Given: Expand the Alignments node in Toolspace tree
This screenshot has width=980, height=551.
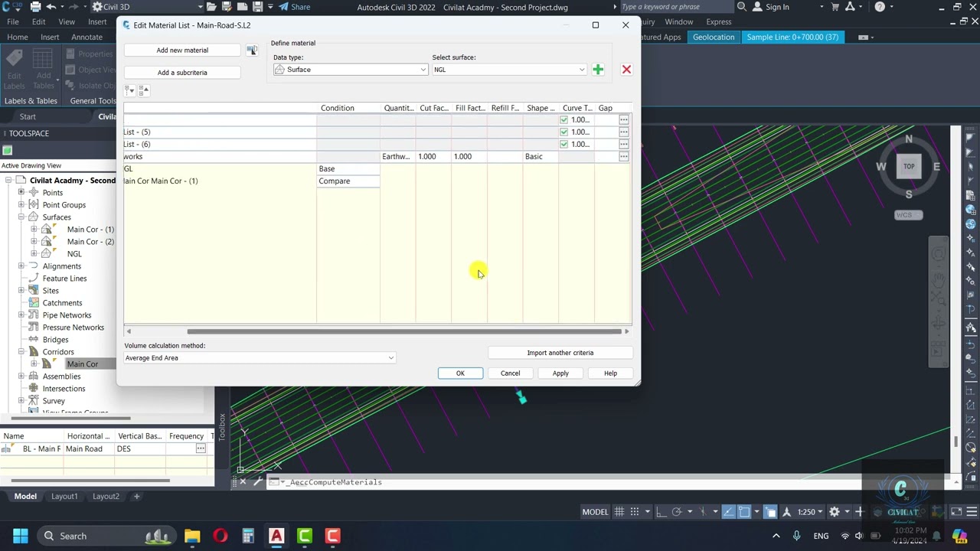Looking at the screenshot, I should [x=21, y=266].
